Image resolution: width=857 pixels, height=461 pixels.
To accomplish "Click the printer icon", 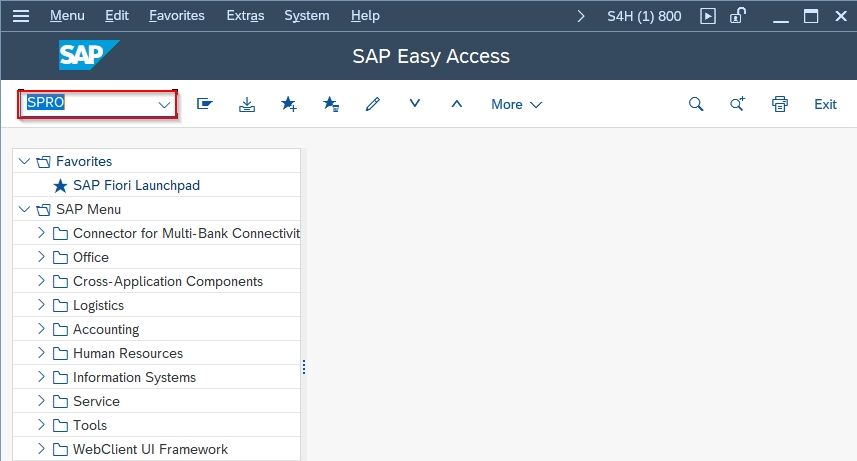I will point(780,104).
